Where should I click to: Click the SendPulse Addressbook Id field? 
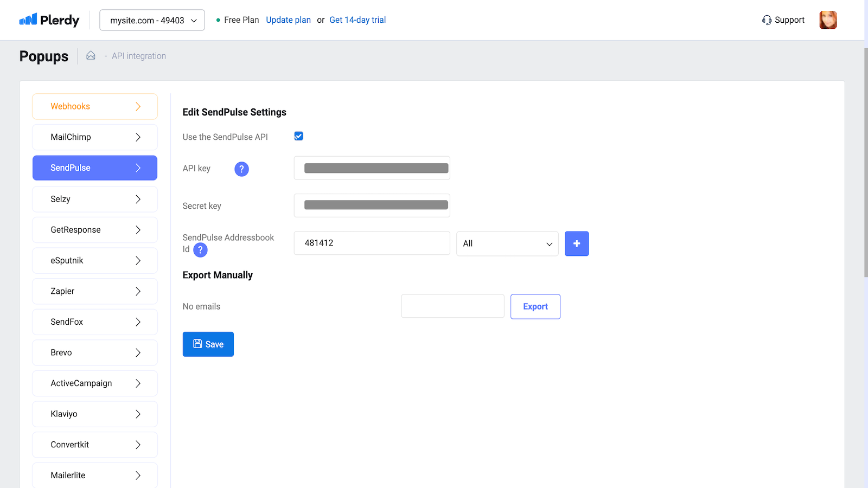[372, 243]
